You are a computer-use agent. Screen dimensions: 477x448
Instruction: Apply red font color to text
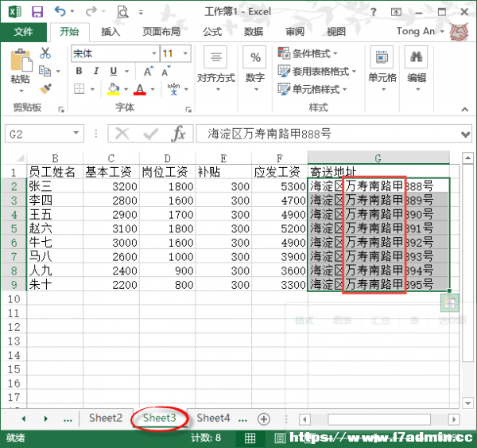tap(140, 89)
